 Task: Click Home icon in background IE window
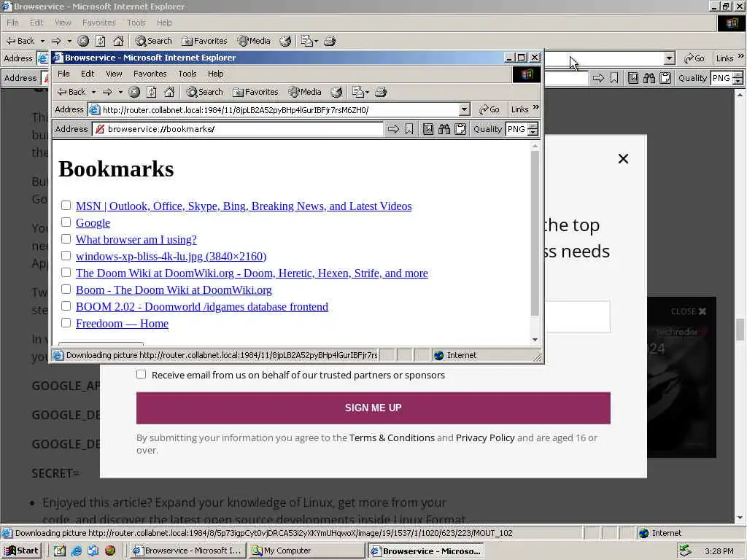118,41
